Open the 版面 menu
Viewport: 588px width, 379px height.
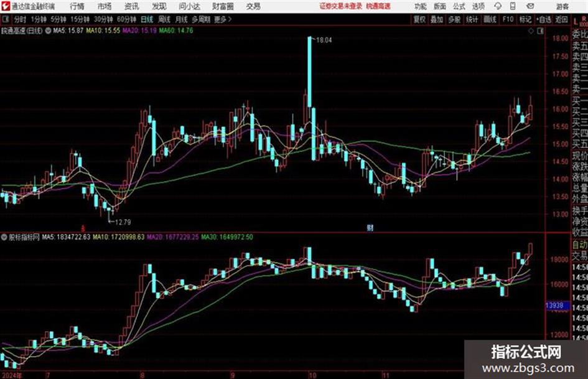pos(439,6)
